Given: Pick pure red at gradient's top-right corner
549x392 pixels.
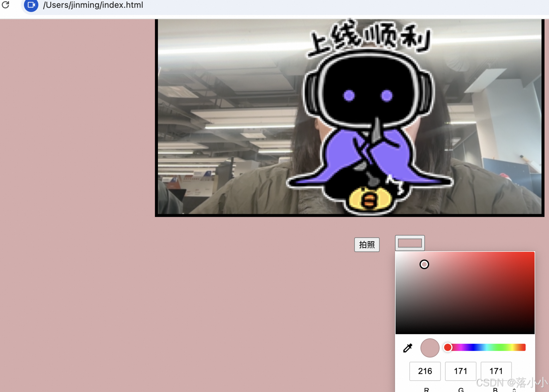Looking at the screenshot, I should pos(534,252).
